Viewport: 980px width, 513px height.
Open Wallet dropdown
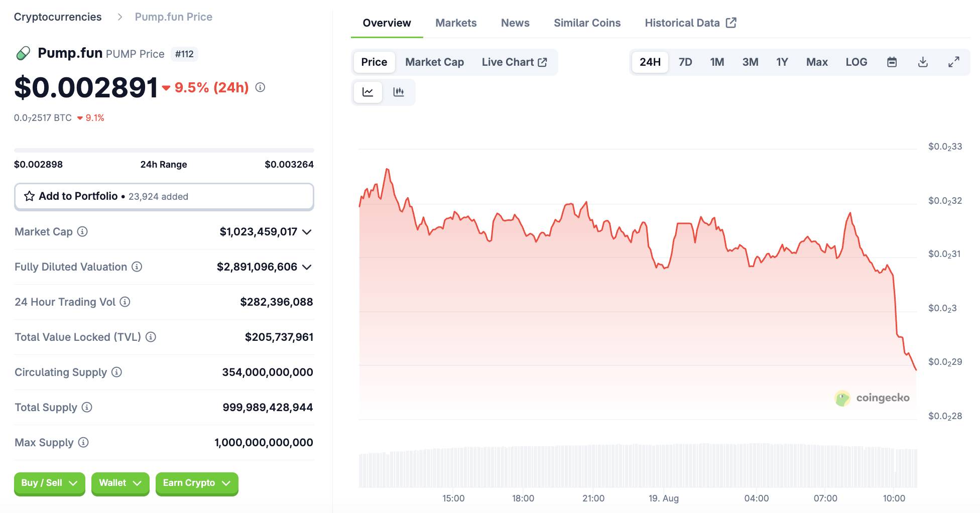tap(120, 483)
